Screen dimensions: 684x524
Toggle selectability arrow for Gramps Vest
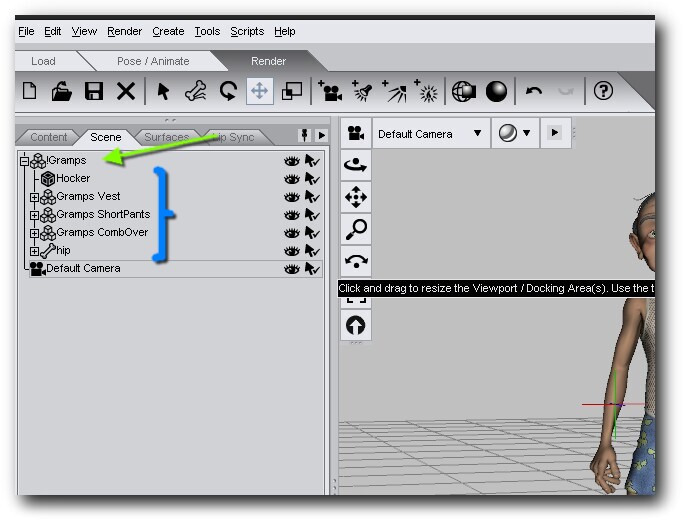point(312,197)
